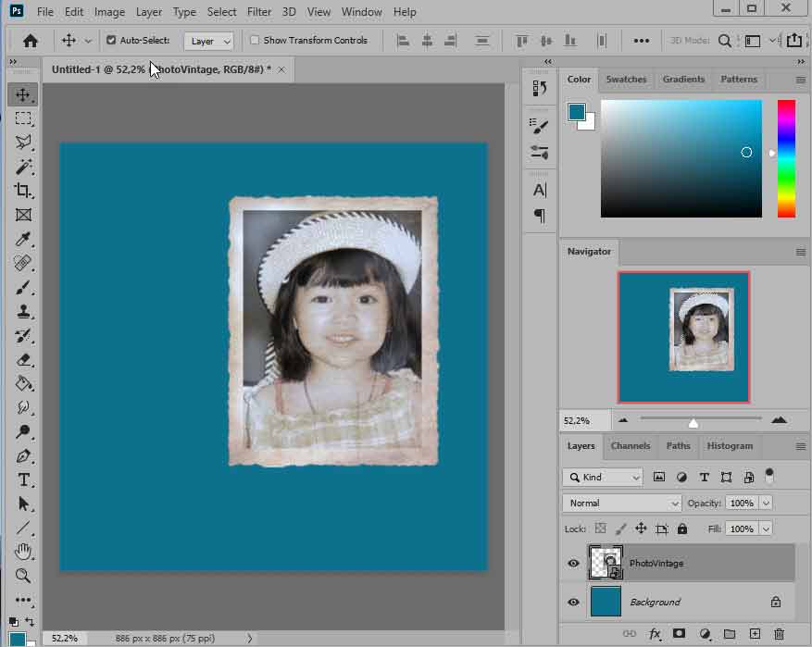
Task: Switch to the Histogram tab
Action: [730, 445]
